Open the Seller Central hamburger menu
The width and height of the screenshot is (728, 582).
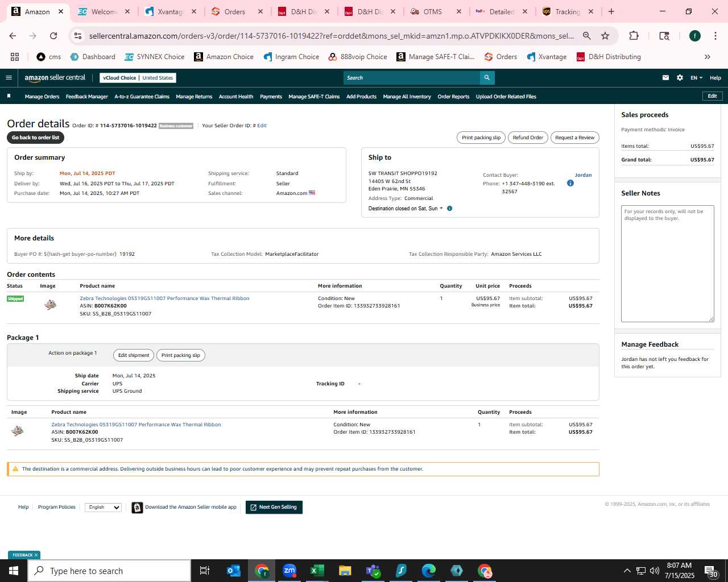9,78
